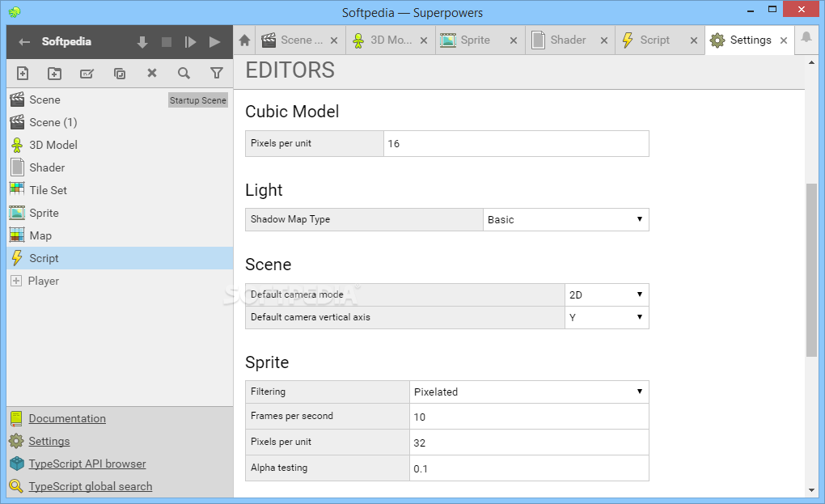This screenshot has width=825, height=504.
Task: Edit the Alpha testing value field
Action: (x=529, y=468)
